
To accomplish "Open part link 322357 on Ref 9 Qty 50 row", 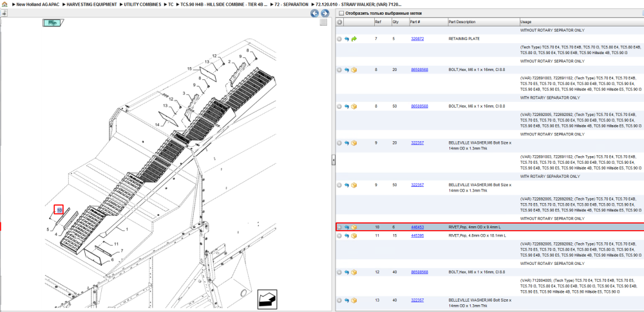I will 417,185.
